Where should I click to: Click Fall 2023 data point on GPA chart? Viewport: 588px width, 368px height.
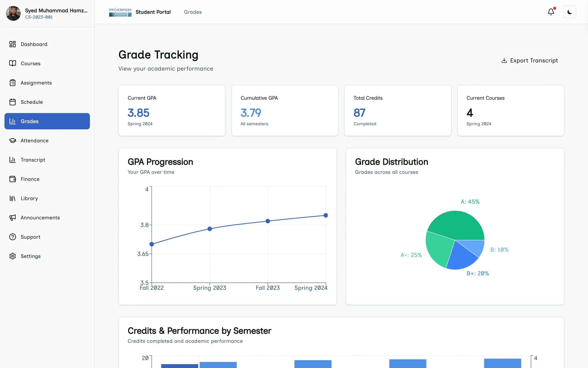pos(268,221)
